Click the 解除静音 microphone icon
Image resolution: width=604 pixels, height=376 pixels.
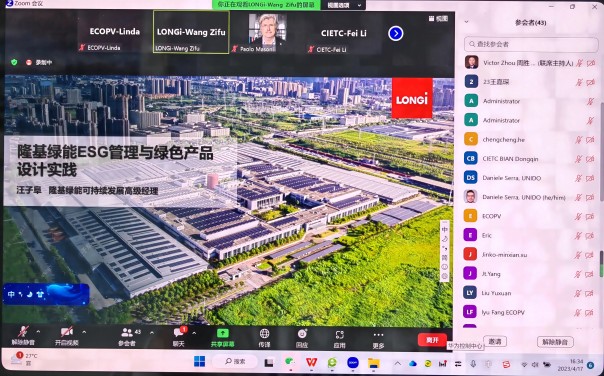[x=23, y=332]
